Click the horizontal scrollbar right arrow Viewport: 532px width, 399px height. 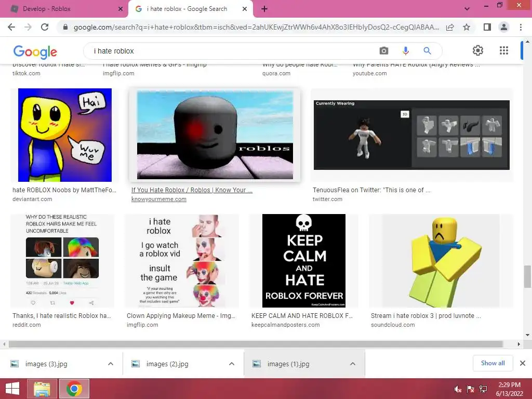tap(519, 344)
